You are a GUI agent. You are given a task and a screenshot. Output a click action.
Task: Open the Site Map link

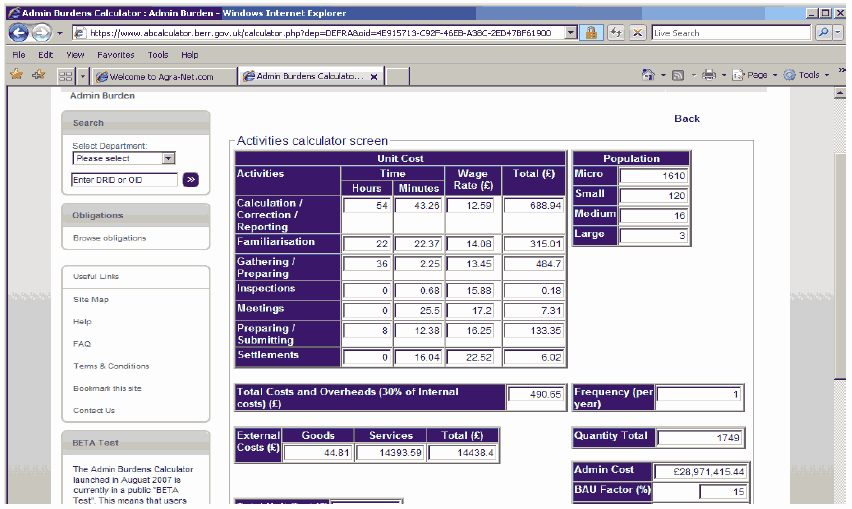tap(91, 299)
